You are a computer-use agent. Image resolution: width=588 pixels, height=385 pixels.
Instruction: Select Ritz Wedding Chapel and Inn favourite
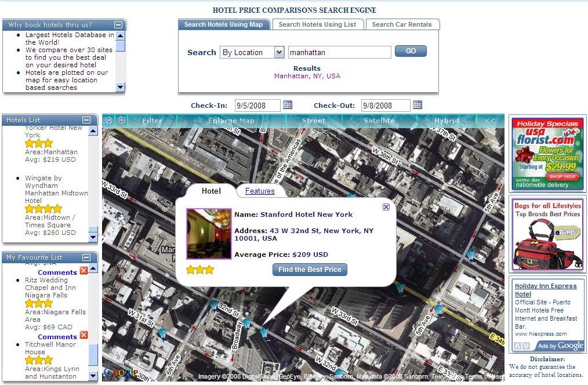pyautogui.click(x=50, y=288)
